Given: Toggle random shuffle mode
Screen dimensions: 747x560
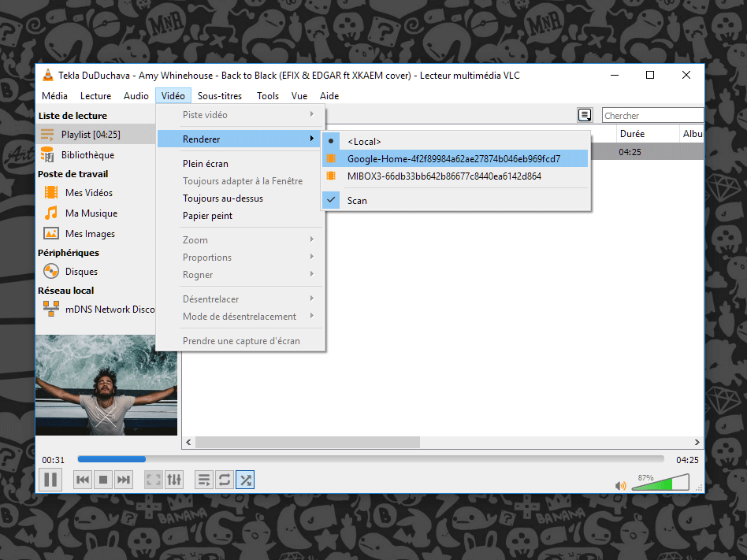Looking at the screenshot, I should pos(245,480).
